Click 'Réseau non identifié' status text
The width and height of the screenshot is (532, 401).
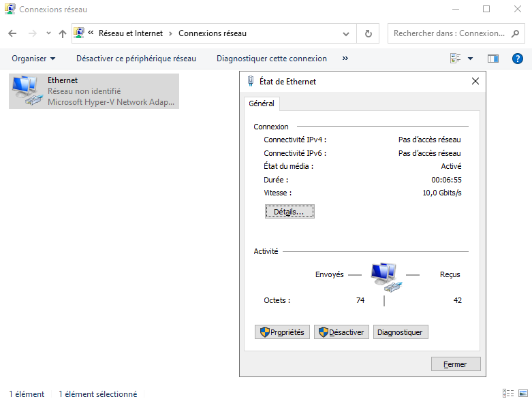point(84,91)
